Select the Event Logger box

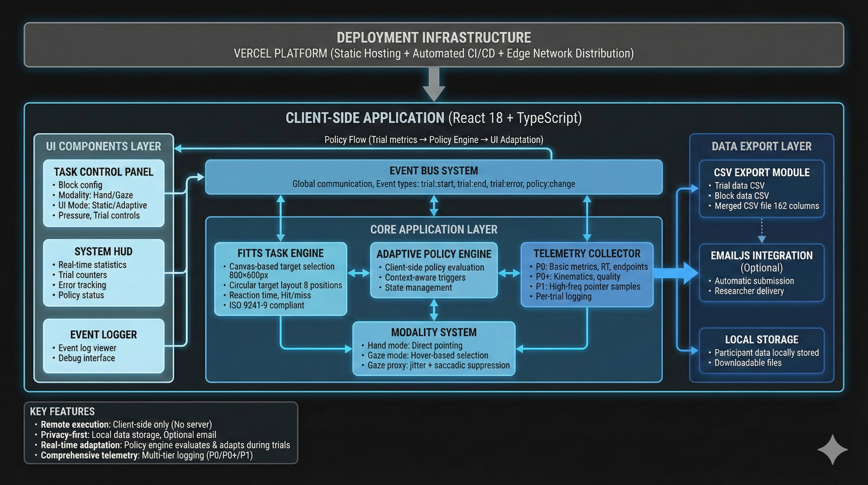(104, 346)
